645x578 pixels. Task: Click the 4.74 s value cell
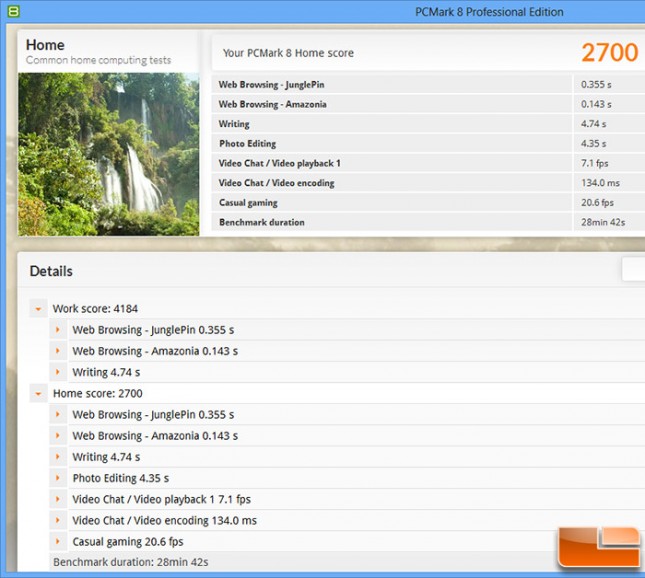point(609,124)
